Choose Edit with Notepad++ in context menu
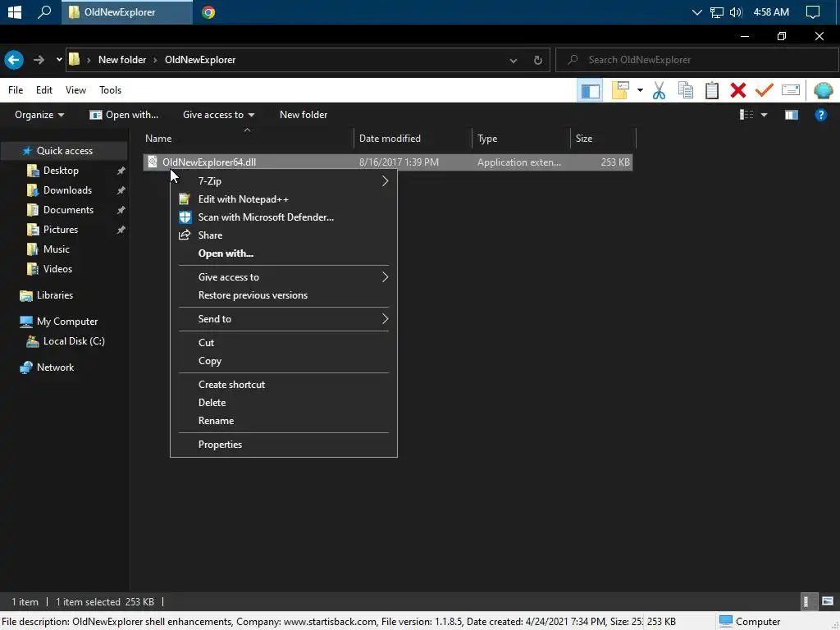 click(283, 199)
